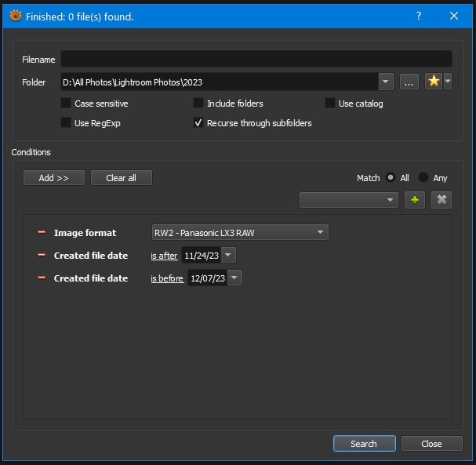Screen dimensions: 476x465
Task: Uncheck Recurse through subfolders
Action: point(198,122)
